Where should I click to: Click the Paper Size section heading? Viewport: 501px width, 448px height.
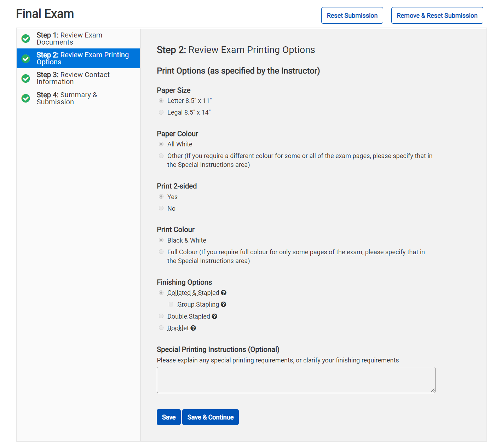pyautogui.click(x=174, y=90)
